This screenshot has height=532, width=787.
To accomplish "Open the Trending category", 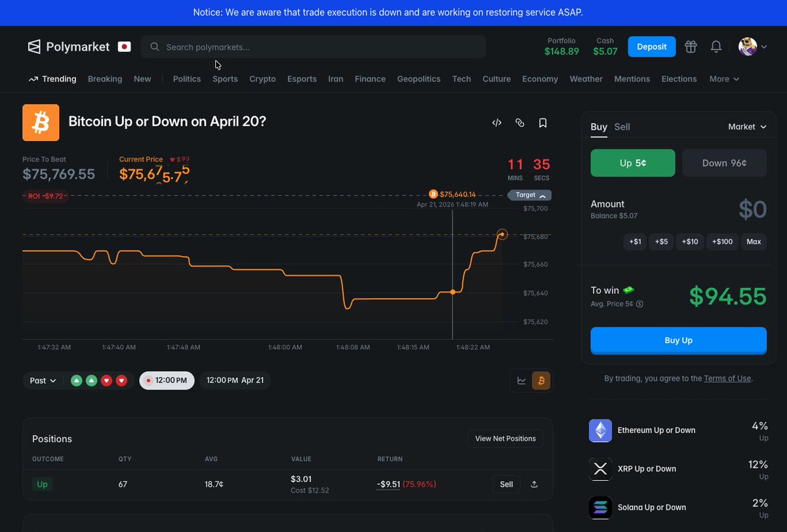I will tap(52, 79).
